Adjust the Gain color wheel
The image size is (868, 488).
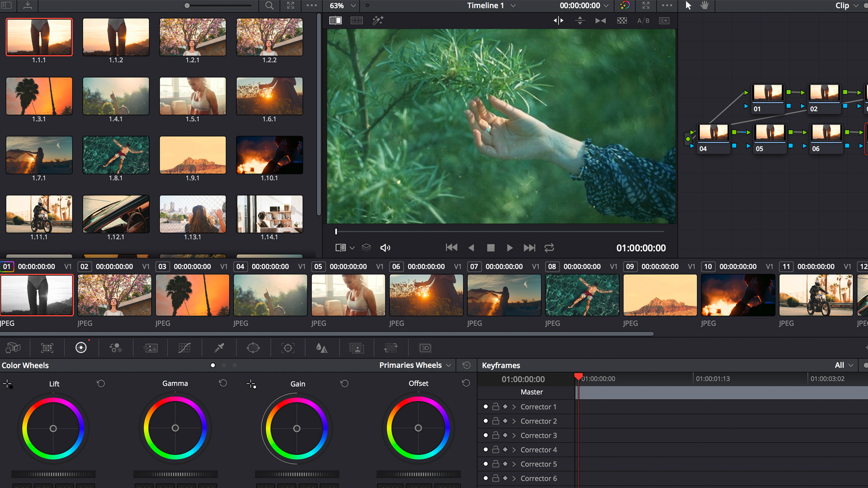(297, 428)
